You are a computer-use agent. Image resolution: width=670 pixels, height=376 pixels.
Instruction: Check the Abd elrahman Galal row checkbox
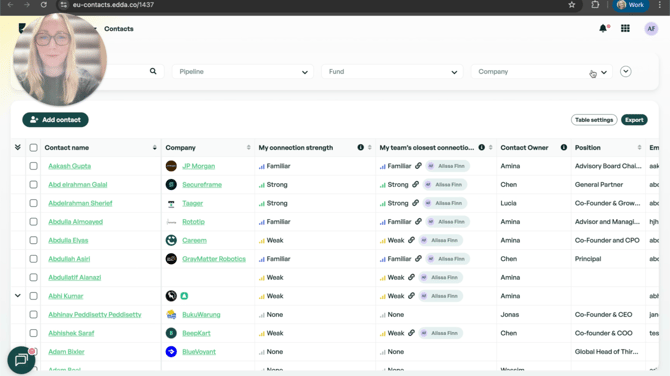(x=33, y=185)
